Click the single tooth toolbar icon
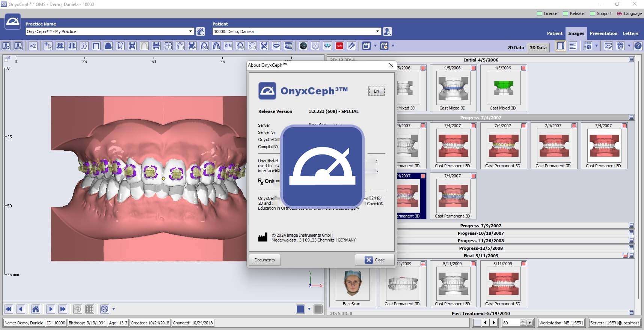Image resolution: width=644 pixels, height=330 pixels. point(120,46)
